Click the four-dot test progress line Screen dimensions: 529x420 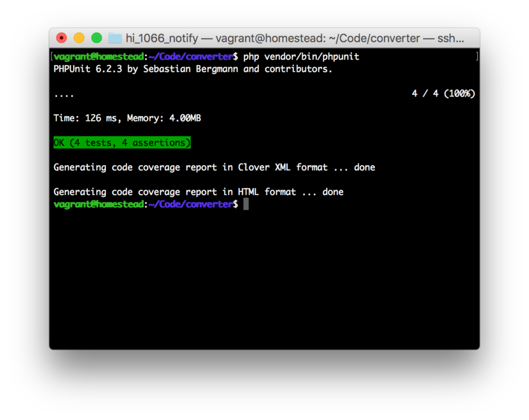coord(64,96)
